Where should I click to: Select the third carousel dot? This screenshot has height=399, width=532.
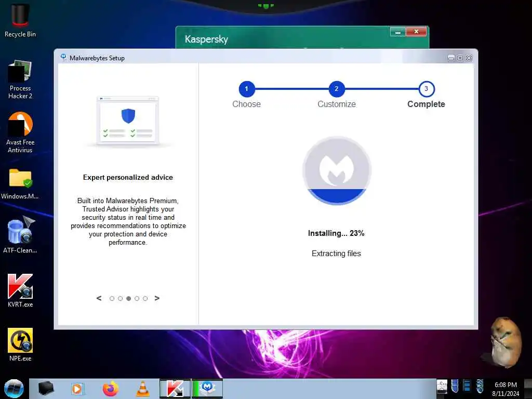(x=129, y=299)
